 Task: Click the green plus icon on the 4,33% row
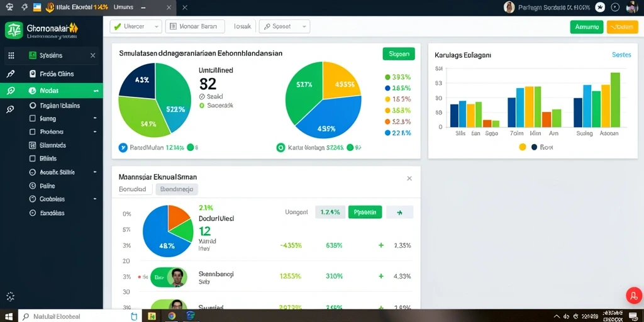(381, 277)
